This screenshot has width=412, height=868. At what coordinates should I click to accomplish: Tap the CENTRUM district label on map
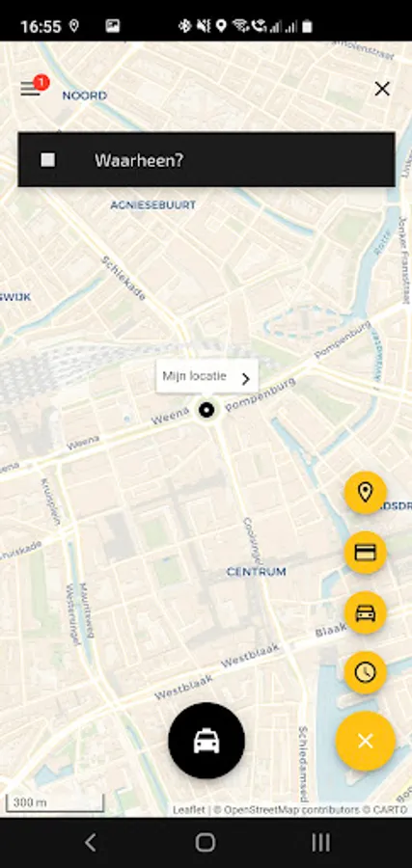(257, 572)
